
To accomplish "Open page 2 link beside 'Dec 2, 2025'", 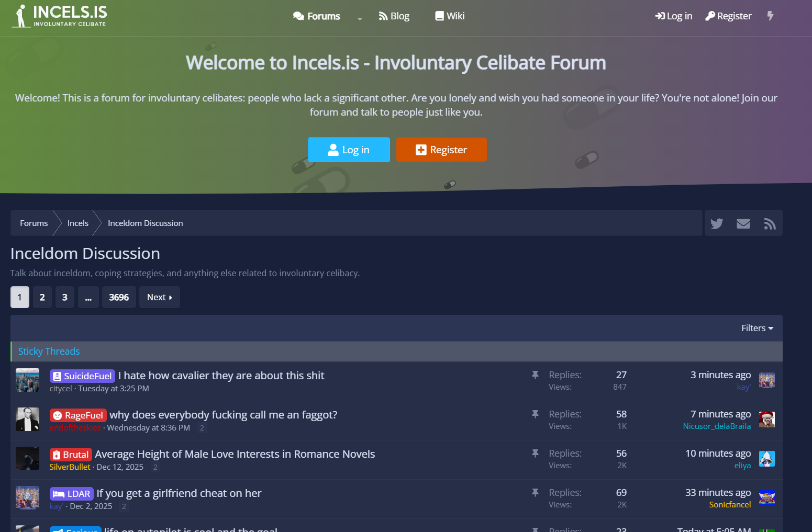I will pos(124,506).
